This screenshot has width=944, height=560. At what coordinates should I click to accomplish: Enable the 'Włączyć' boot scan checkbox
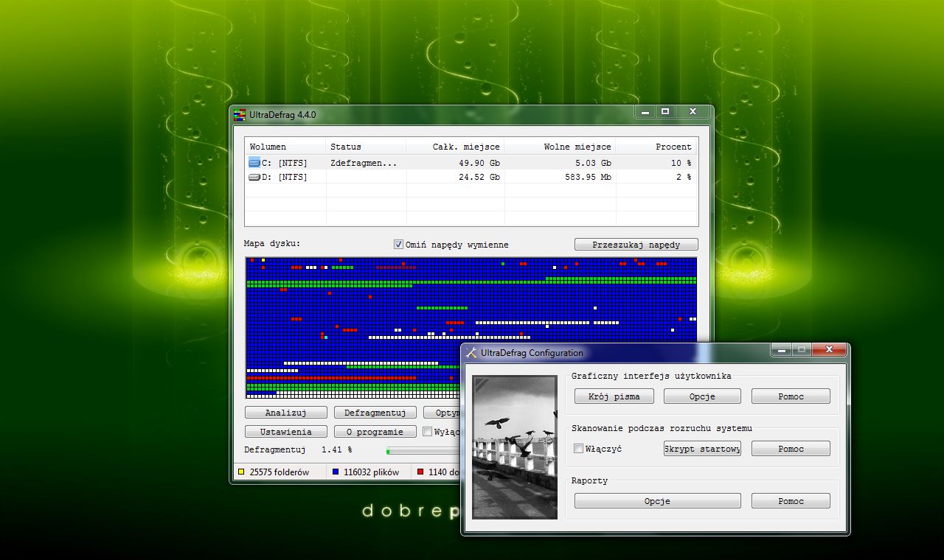point(579,449)
